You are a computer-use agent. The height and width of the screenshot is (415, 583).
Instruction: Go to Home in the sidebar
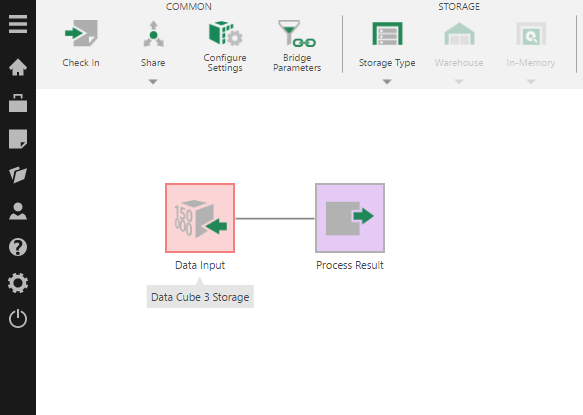tap(18, 67)
